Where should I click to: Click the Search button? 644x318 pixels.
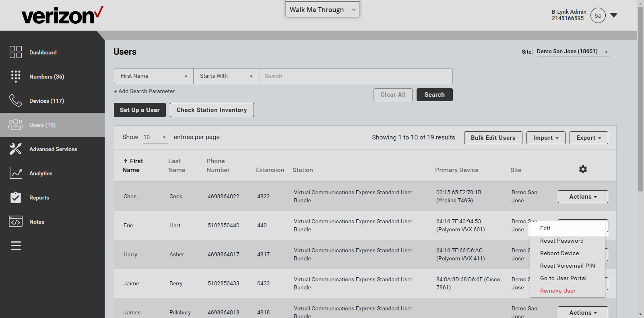tap(435, 95)
